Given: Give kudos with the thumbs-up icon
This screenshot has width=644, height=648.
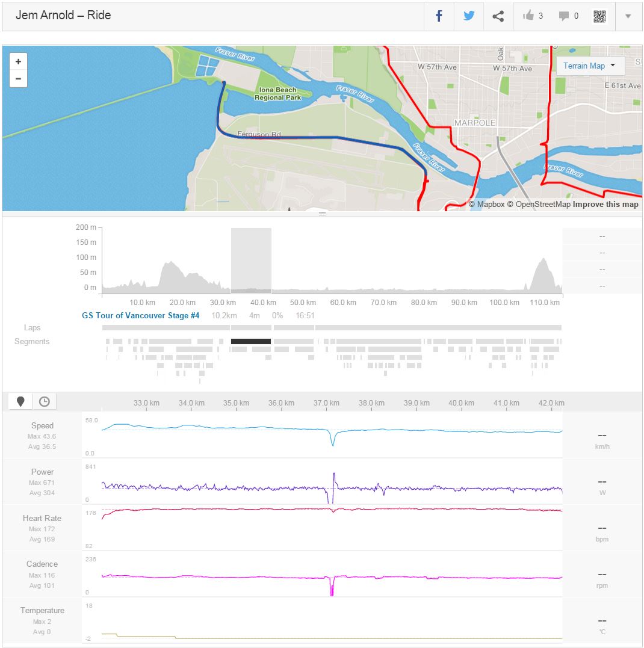Looking at the screenshot, I should [528, 16].
